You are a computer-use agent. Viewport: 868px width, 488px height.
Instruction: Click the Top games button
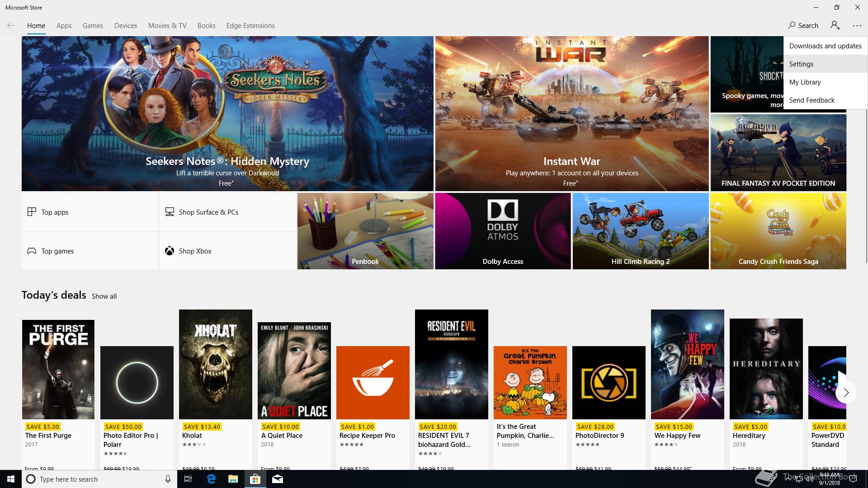(x=90, y=251)
